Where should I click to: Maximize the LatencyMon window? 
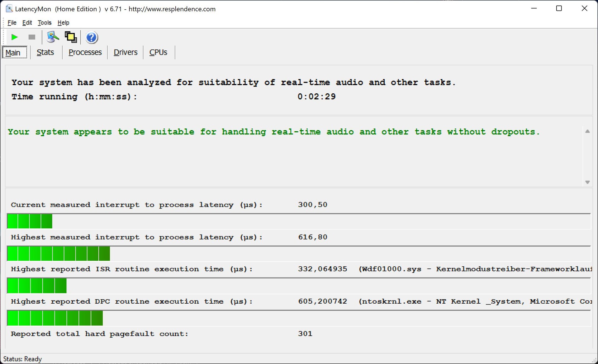tap(559, 9)
